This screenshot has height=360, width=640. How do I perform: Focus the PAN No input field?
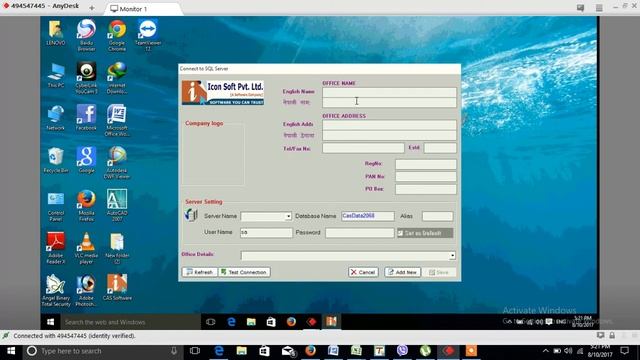[426, 177]
